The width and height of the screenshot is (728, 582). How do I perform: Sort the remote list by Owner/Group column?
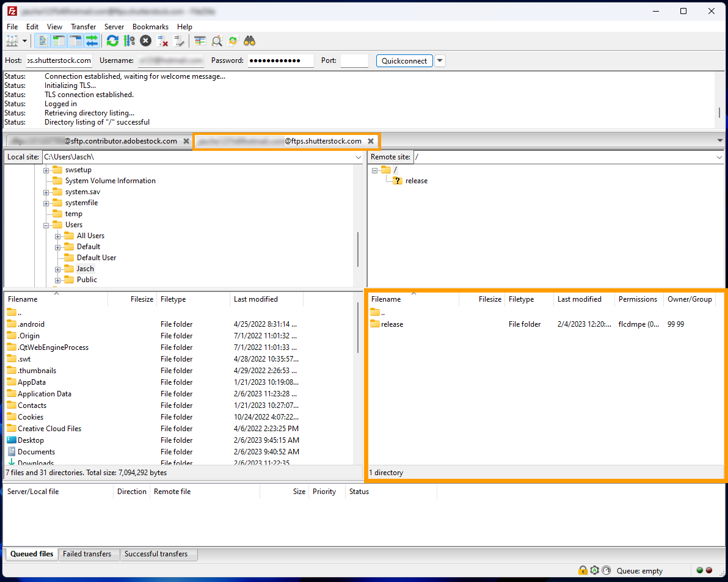point(690,299)
